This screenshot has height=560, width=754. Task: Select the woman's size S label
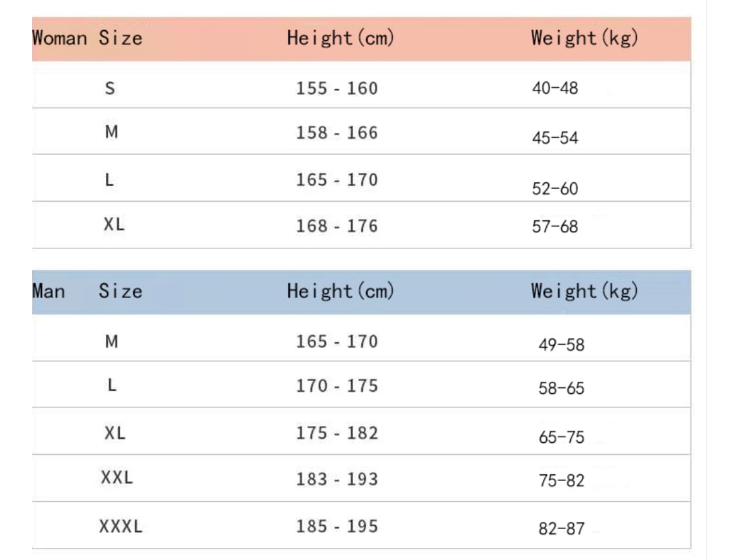(x=110, y=88)
